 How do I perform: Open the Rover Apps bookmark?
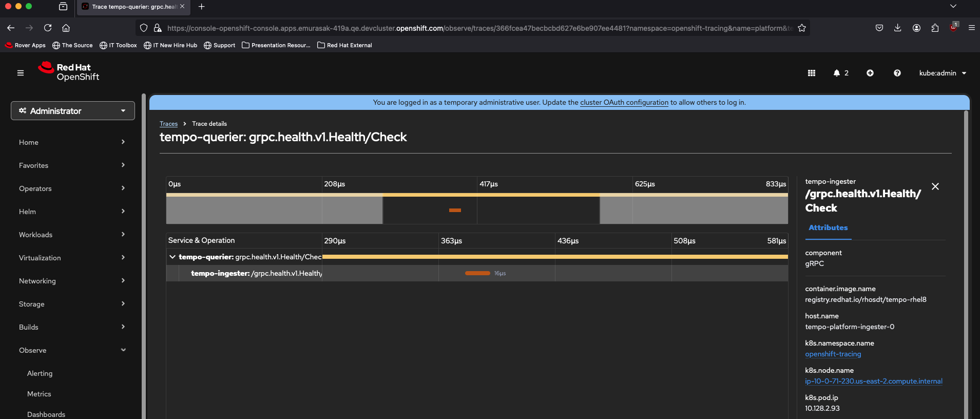pyautogui.click(x=25, y=45)
